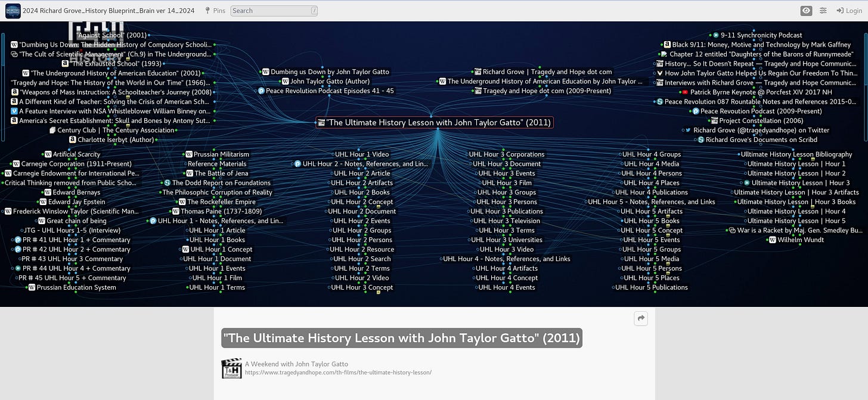Open the 'UHL Hour 2 Books' thought
Image resolution: width=868 pixels, height=400 pixels.
click(x=362, y=192)
